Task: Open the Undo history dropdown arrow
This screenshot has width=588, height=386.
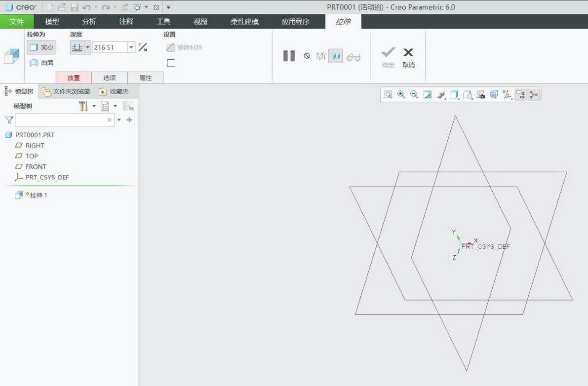Action: [x=96, y=7]
